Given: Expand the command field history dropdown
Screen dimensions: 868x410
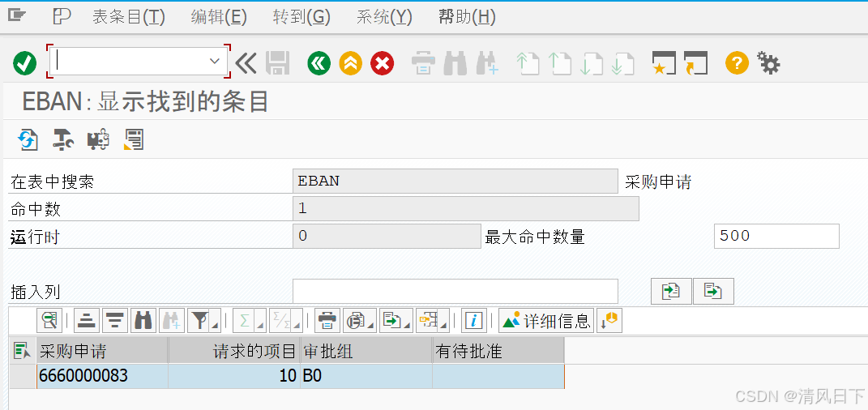Looking at the screenshot, I should [x=215, y=61].
